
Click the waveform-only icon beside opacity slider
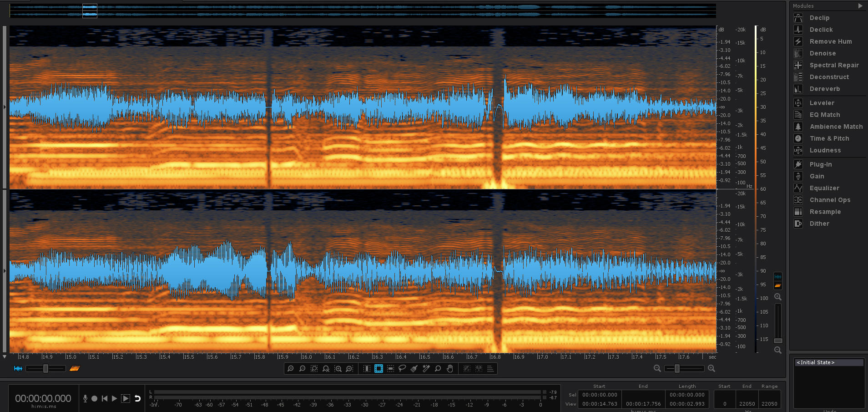tap(18, 368)
